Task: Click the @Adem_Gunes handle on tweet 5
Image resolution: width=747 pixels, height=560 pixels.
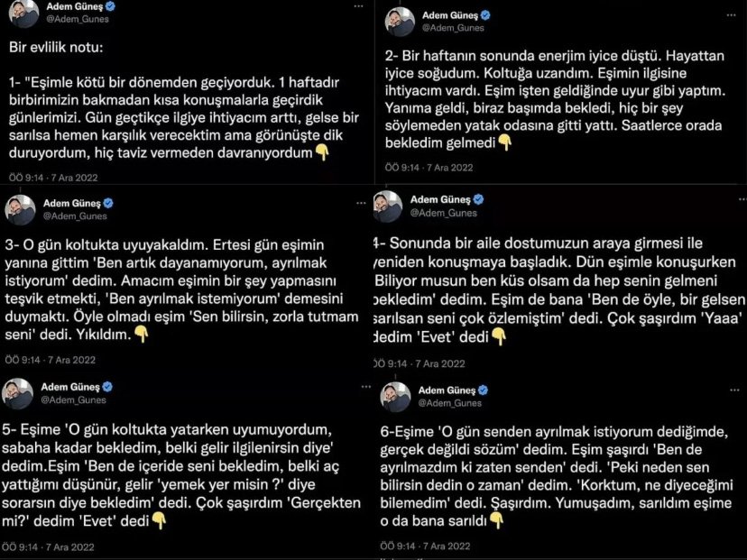Action: point(71,399)
